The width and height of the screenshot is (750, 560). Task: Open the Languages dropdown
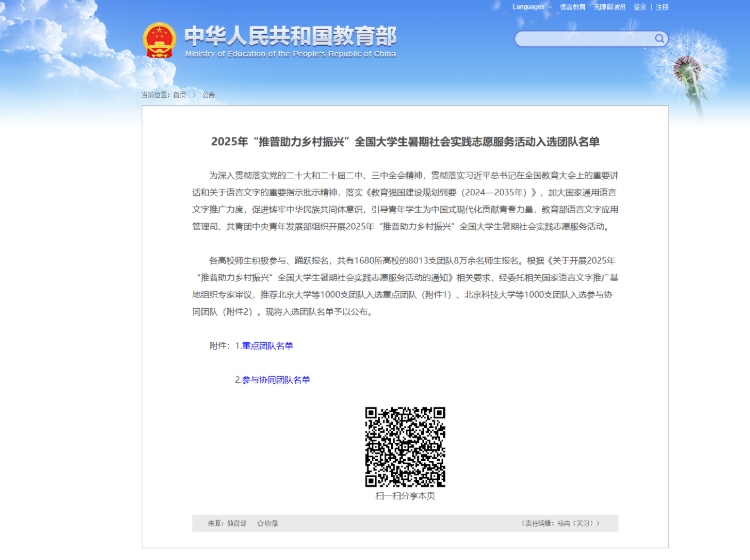pyautogui.click(x=532, y=7)
